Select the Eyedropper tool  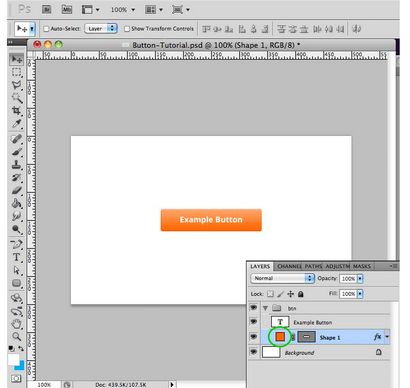16,124
